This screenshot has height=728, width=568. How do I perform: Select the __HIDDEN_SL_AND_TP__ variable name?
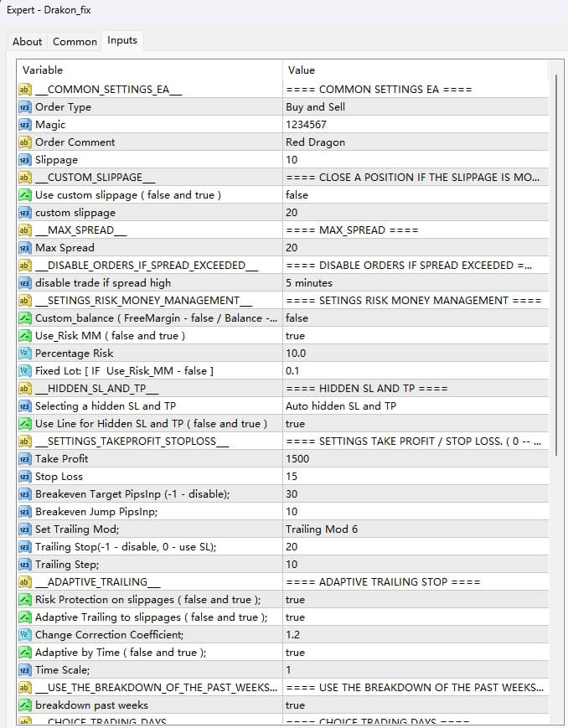(x=97, y=389)
